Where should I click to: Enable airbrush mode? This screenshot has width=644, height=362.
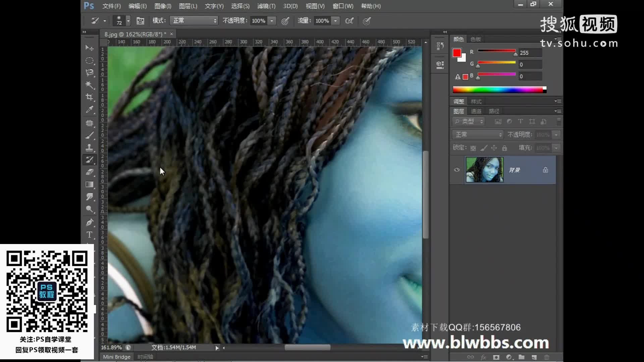coord(349,21)
